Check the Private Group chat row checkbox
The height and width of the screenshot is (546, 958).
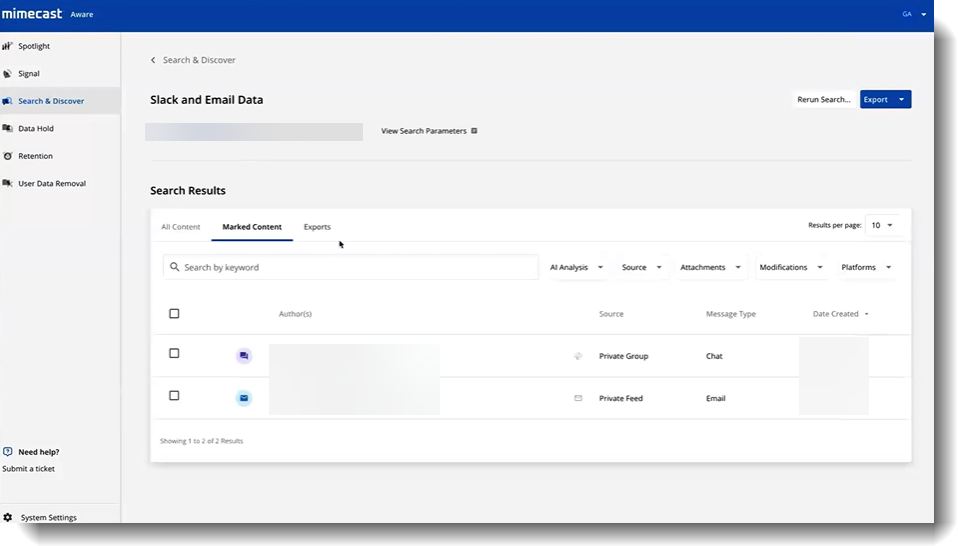point(174,354)
